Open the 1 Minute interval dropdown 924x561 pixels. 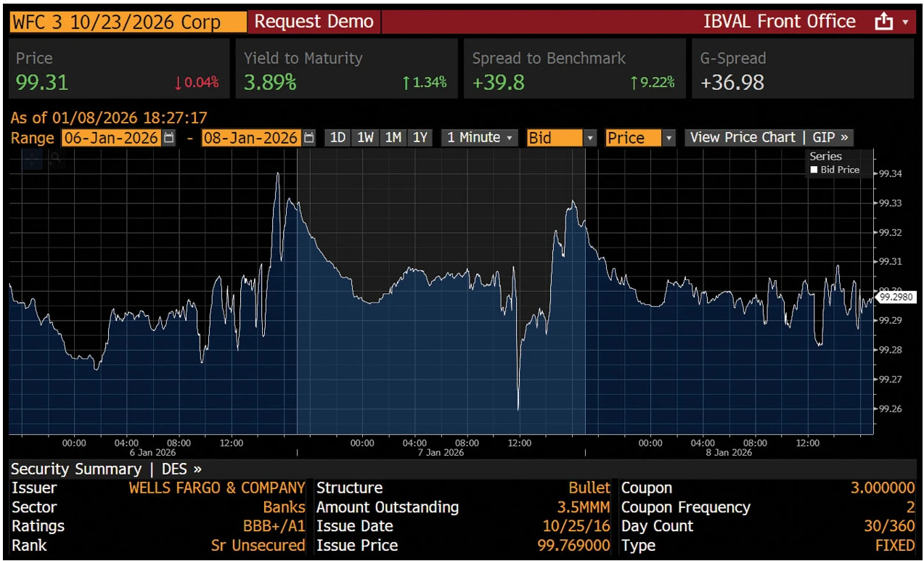[x=478, y=137]
